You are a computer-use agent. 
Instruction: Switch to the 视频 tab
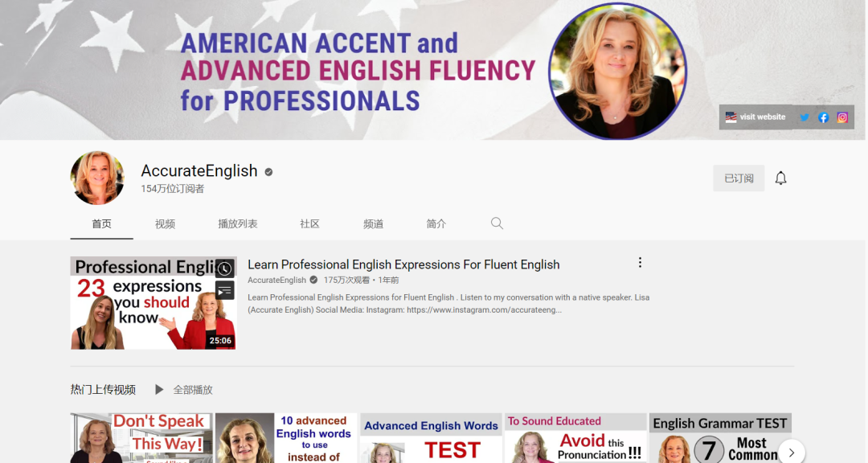click(165, 223)
